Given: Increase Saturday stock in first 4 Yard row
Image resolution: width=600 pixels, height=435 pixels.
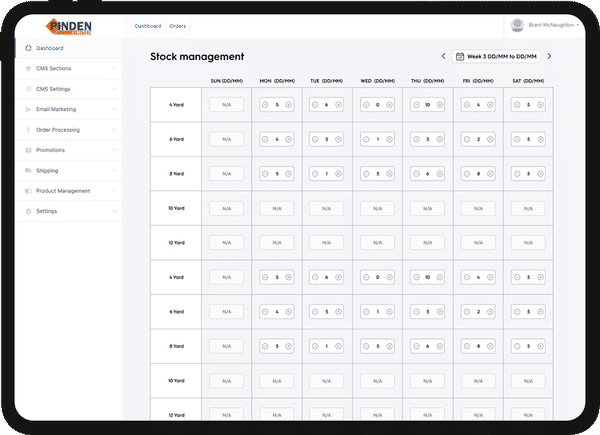Looking at the screenshot, I should (x=540, y=105).
